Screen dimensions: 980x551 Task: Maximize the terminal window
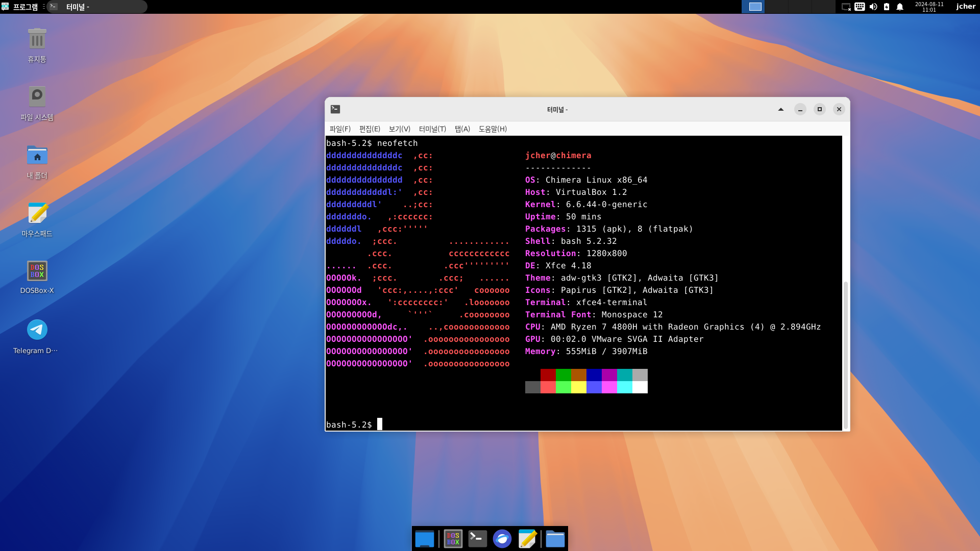pyautogui.click(x=820, y=109)
